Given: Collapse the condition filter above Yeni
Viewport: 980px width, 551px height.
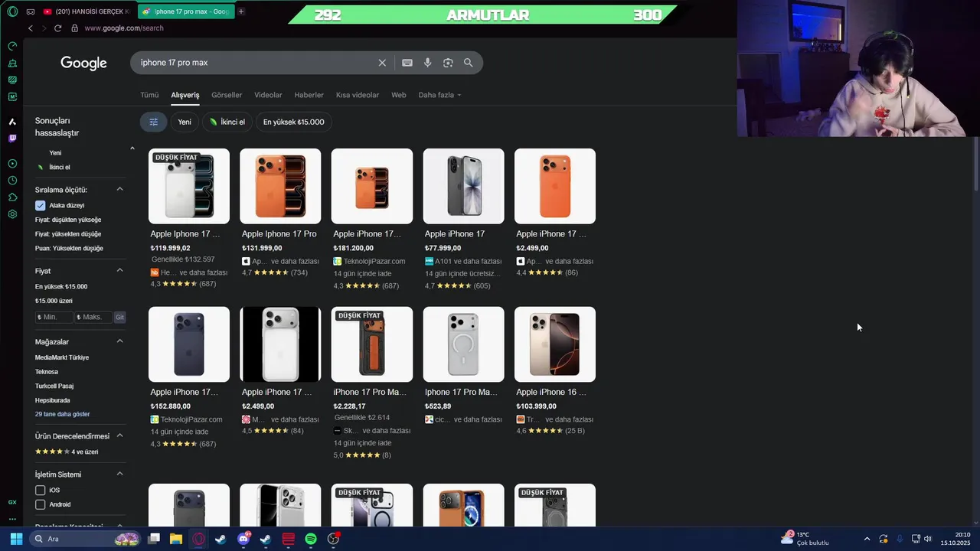Looking at the screenshot, I should (x=132, y=148).
